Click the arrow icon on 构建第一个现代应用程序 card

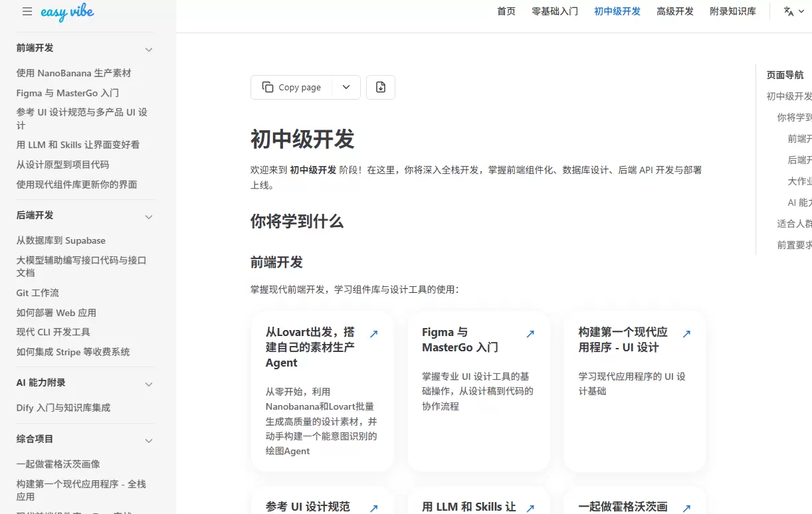[686, 333]
